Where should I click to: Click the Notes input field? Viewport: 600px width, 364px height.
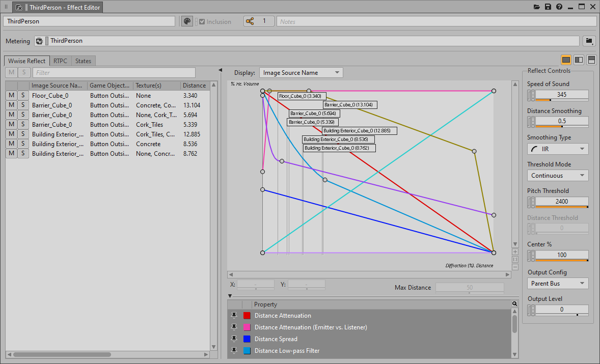[x=436, y=21]
